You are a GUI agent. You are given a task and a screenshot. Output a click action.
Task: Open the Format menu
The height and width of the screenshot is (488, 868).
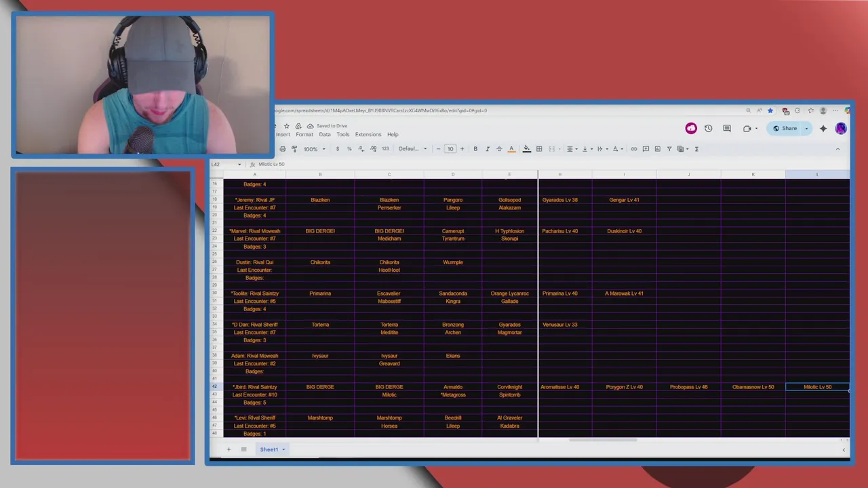point(304,134)
